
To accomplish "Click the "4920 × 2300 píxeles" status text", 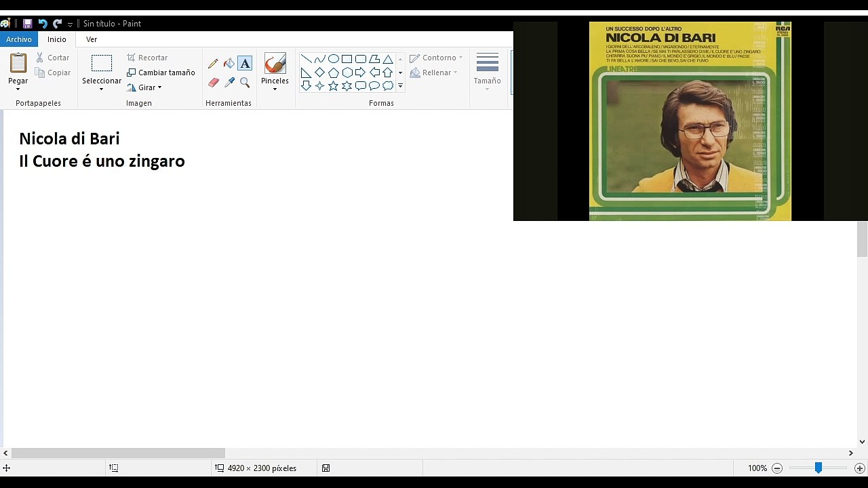I will (x=262, y=468).
